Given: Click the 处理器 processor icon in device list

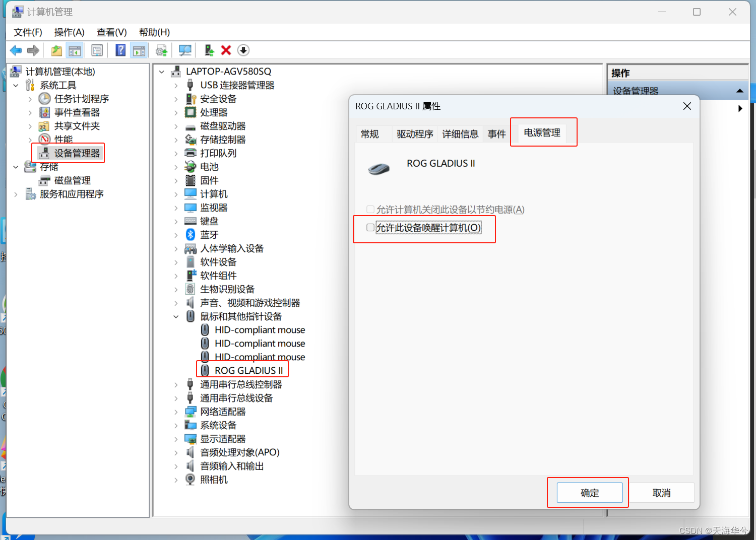Looking at the screenshot, I should (191, 112).
